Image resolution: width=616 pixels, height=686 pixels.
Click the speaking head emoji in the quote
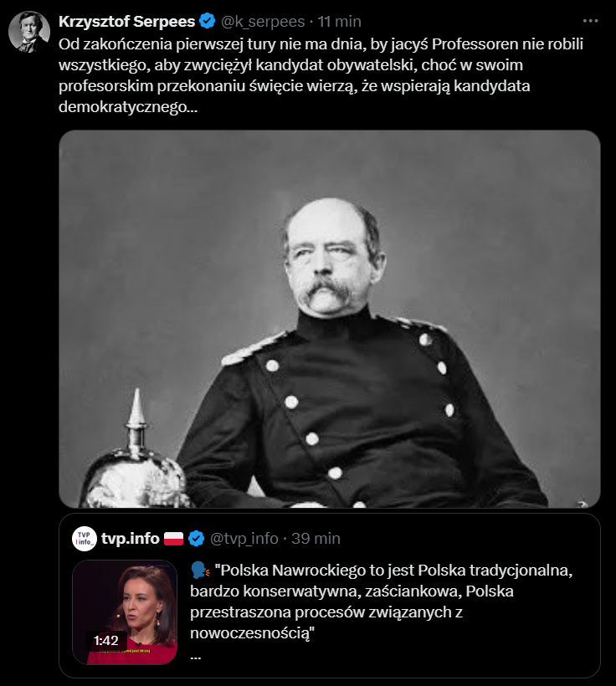200,570
